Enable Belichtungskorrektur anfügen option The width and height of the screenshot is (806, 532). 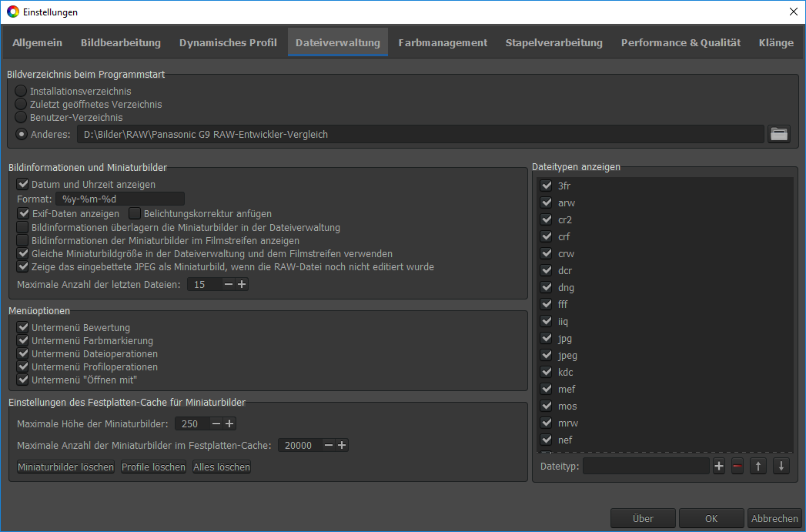[x=135, y=213]
